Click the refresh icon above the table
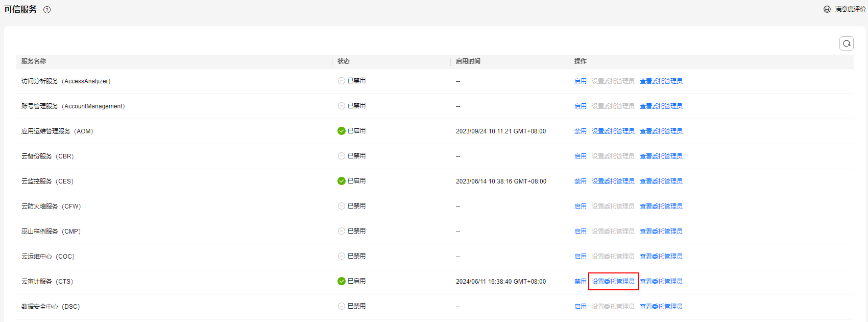The height and width of the screenshot is (322, 868). click(846, 43)
